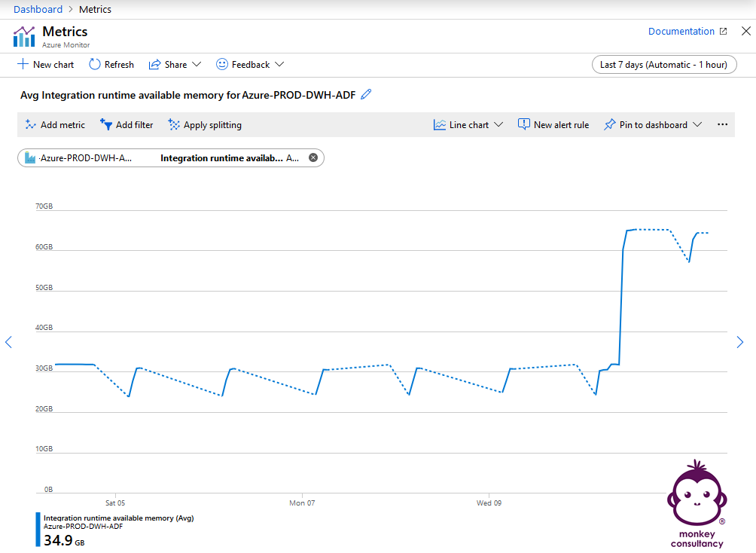Image resolution: width=756 pixels, height=553 pixels.
Task: Click the Add filter funnel icon
Action: click(106, 124)
